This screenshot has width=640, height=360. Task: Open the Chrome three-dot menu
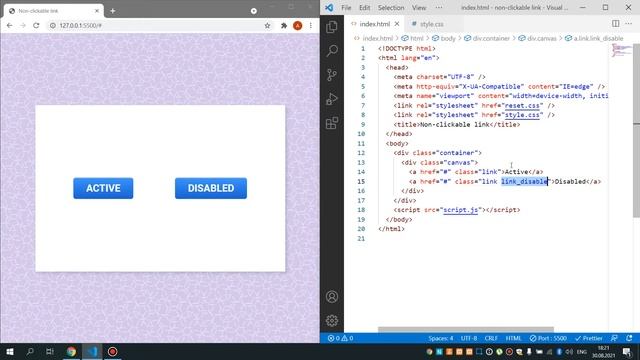click(311, 25)
